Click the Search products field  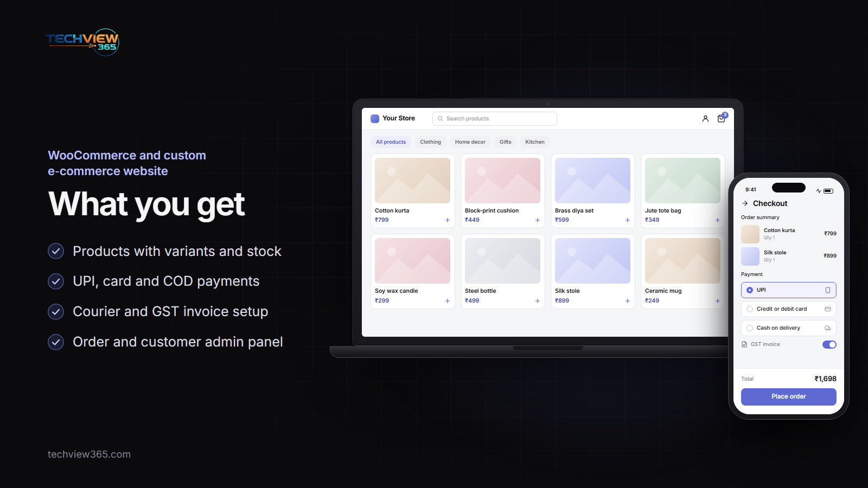pyautogui.click(x=495, y=119)
